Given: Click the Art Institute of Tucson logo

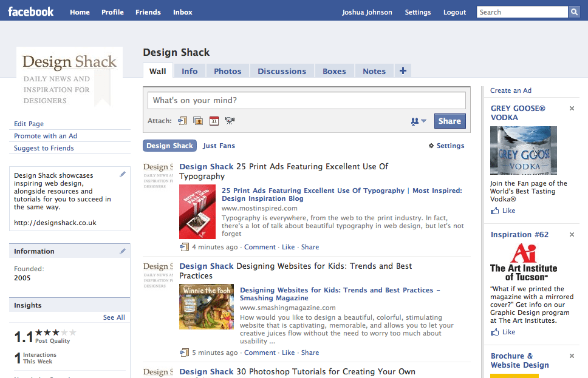Looking at the screenshot, I should [524, 262].
